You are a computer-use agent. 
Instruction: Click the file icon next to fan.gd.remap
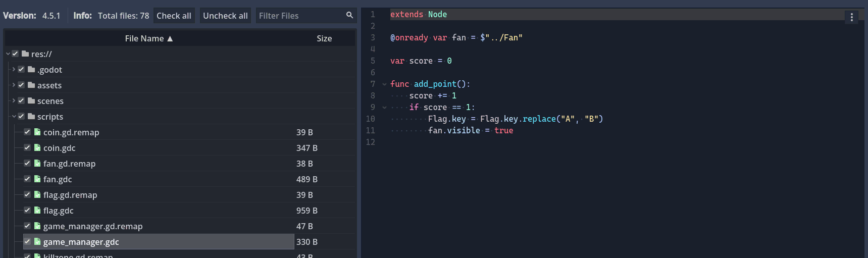click(x=37, y=164)
